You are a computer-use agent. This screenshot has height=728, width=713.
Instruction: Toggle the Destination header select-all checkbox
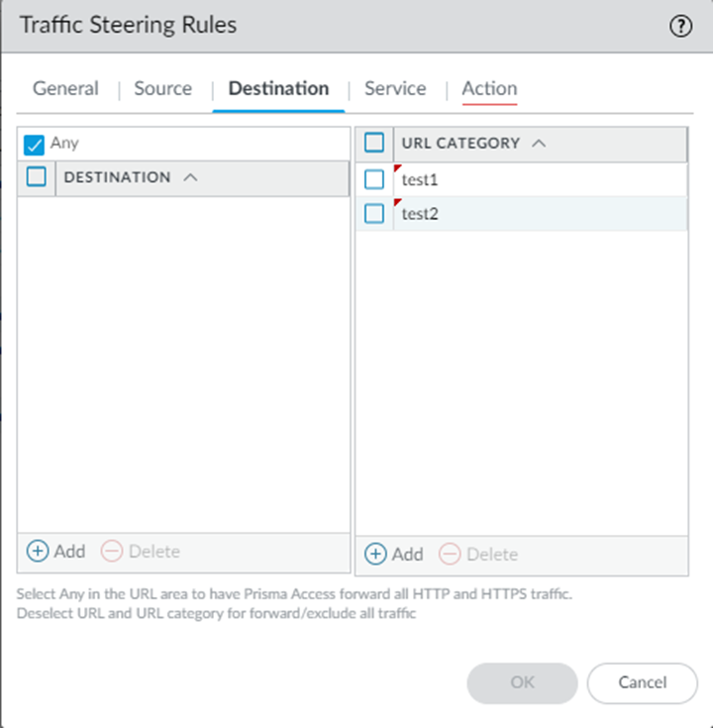coord(37,177)
